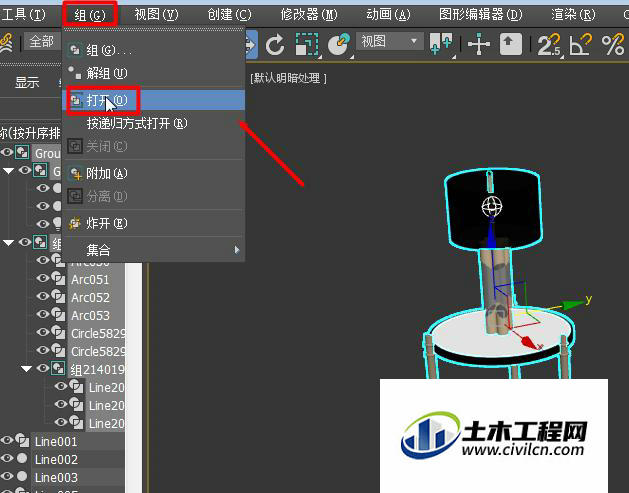Select Line002 in scene explorer

[x=56, y=460]
